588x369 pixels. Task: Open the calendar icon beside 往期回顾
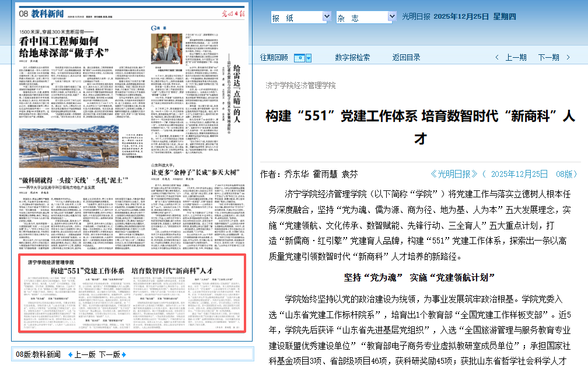[x=299, y=58]
